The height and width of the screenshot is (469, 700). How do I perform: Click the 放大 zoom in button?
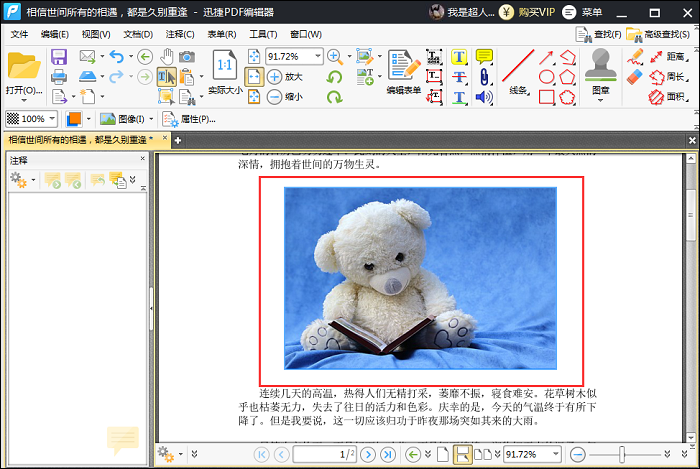tap(285, 77)
